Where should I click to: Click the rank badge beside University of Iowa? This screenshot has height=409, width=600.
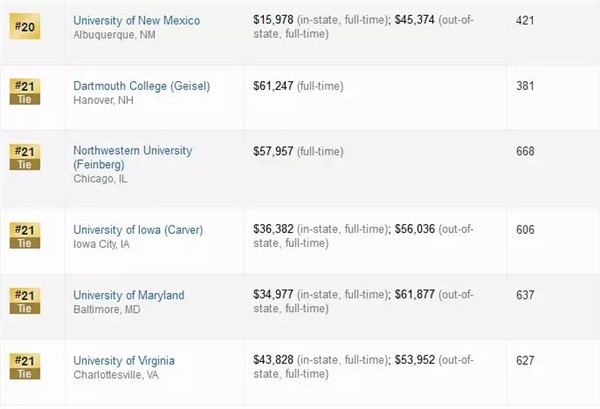tap(24, 236)
